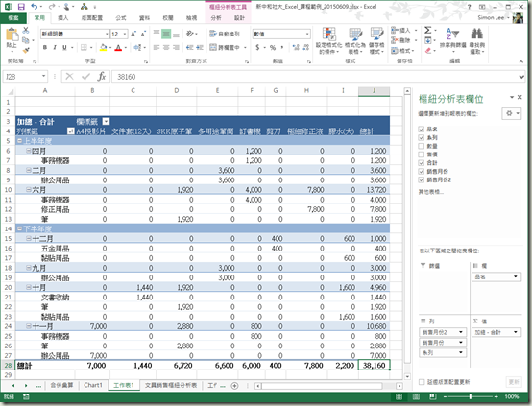532x406 pixels.
Task: Open Format as Table gallery
Action: click(355, 40)
